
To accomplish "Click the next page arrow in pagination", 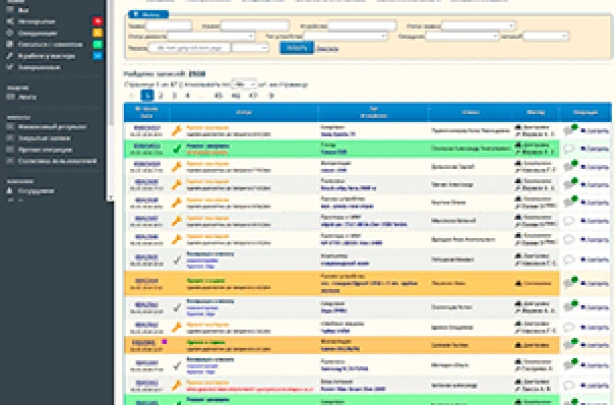I will pos(270,95).
